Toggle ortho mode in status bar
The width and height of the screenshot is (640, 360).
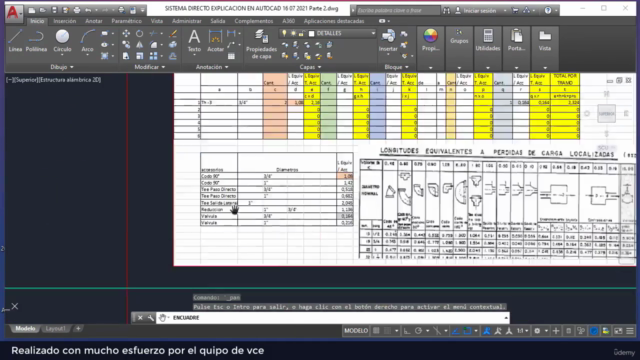(407, 331)
